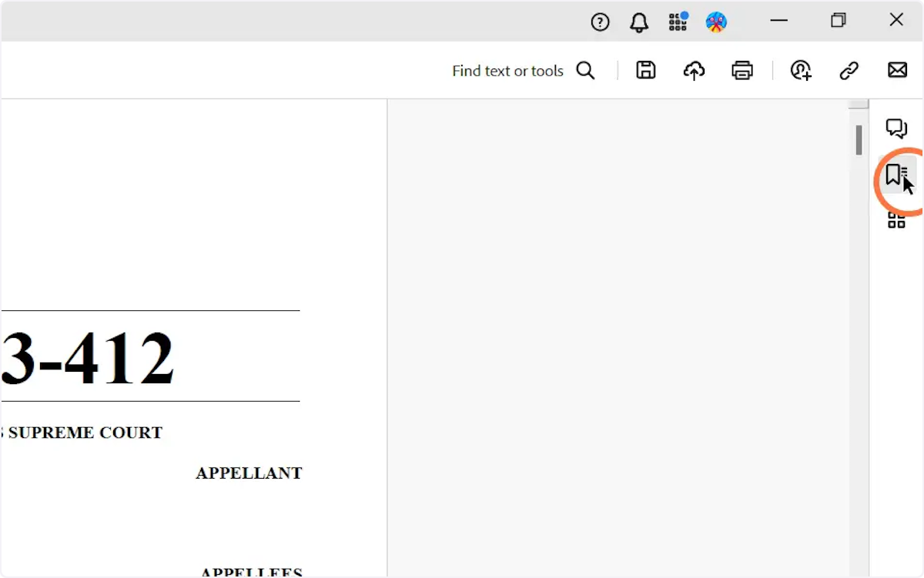The height and width of the screenshot is (578, 924).
Task: Send the file by email envelope icon
Action: pyautogui.click(x=897, y=71)
